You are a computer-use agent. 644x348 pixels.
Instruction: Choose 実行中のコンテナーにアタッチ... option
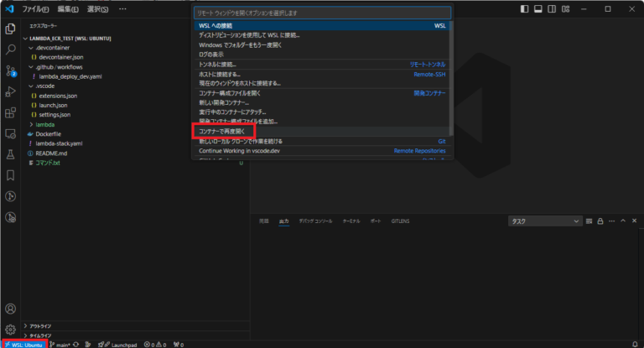coord(322,112)
